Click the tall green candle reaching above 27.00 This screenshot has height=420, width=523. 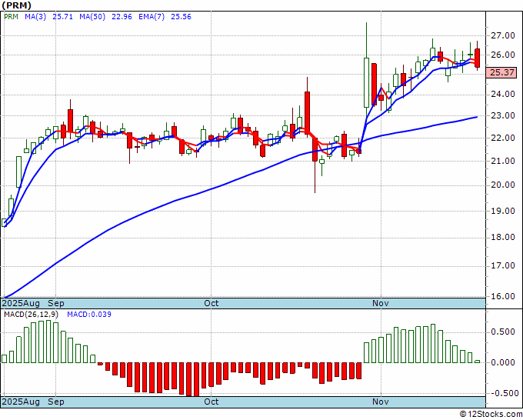tap(366, 82)
